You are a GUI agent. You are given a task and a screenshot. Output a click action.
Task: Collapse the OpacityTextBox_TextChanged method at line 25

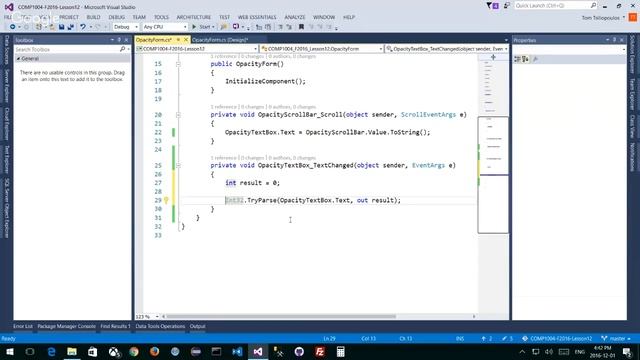click(178, 166)
